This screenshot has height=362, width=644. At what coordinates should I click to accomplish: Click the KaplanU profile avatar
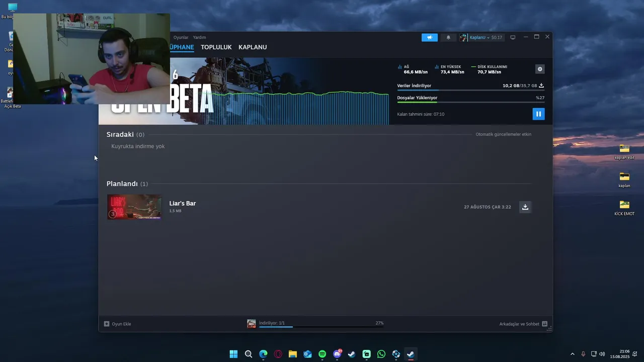(463, 38)
